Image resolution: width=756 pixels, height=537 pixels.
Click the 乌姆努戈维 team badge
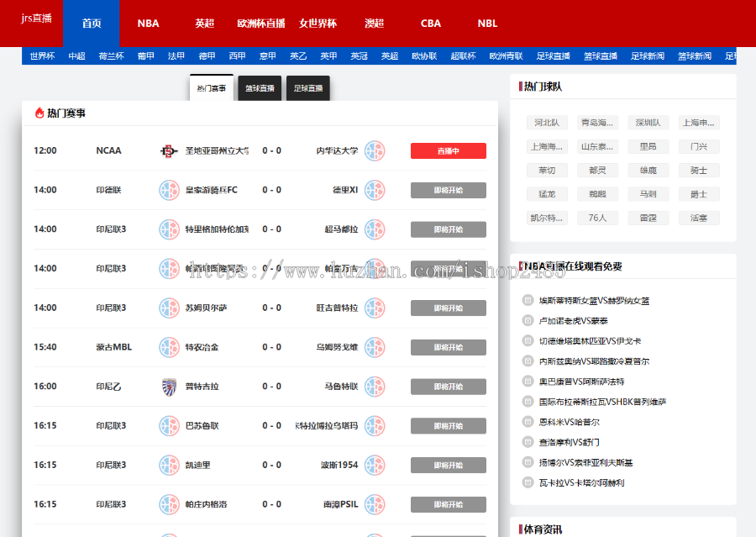pos(375,347)
